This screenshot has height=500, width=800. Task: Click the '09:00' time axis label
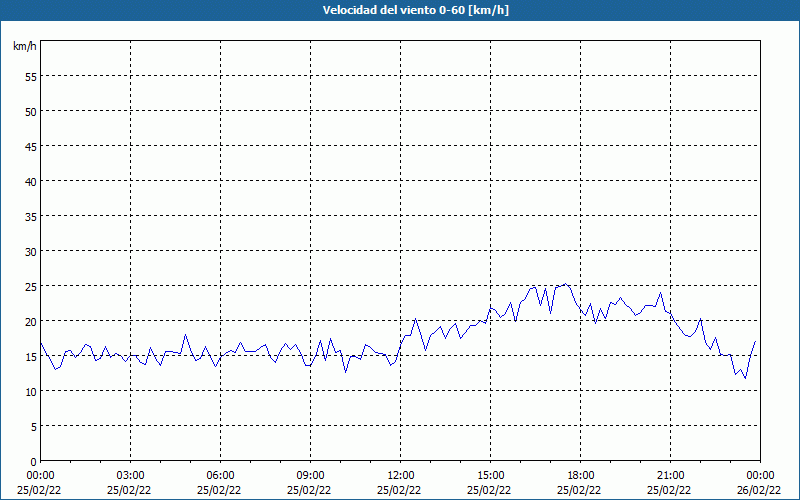point(311,476)
